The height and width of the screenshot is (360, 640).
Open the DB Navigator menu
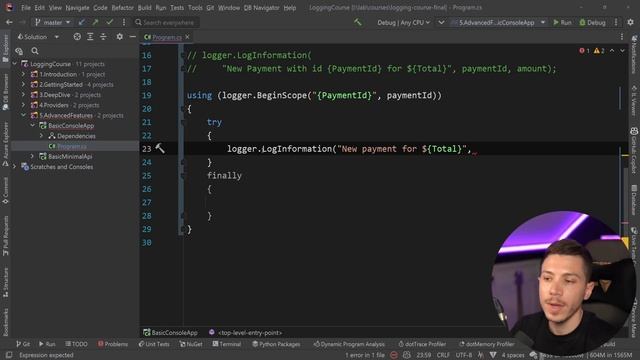point(261,8)
